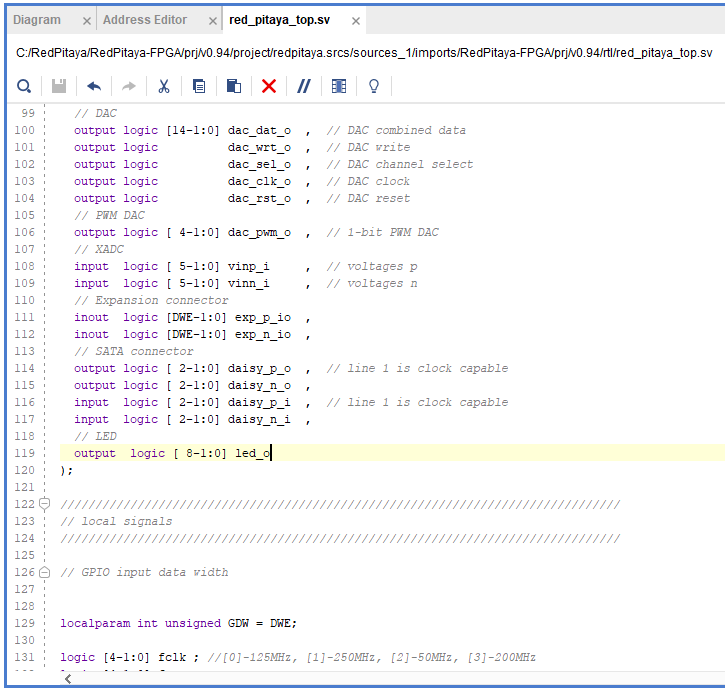Click on 'exp_n_io' at line 112

pyautogui.click(x=263, y=334)
